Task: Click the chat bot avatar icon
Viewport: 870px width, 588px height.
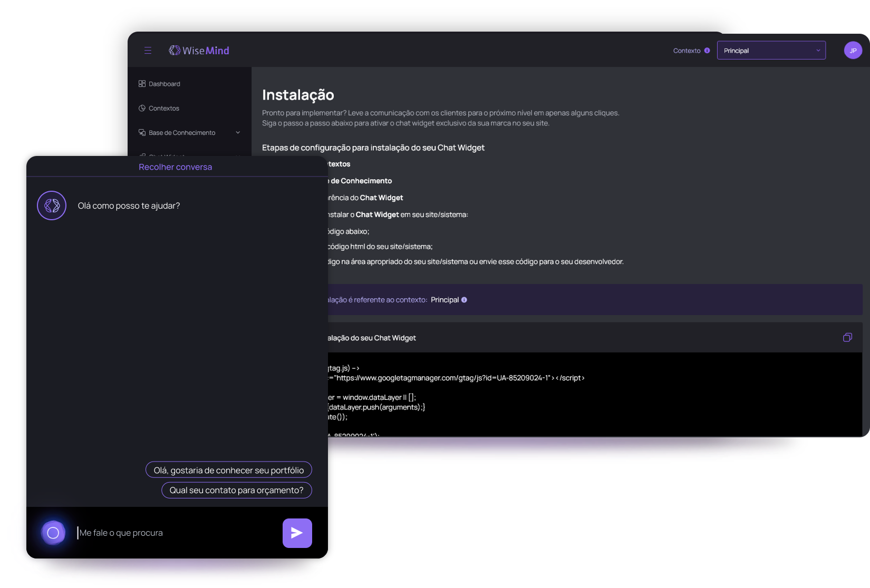Action: point(52,205)
